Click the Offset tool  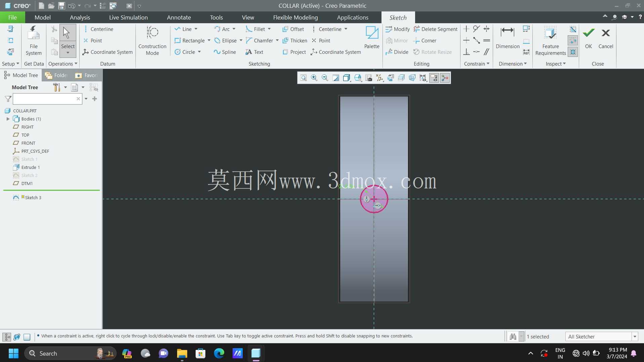click(x=293, y=29)
